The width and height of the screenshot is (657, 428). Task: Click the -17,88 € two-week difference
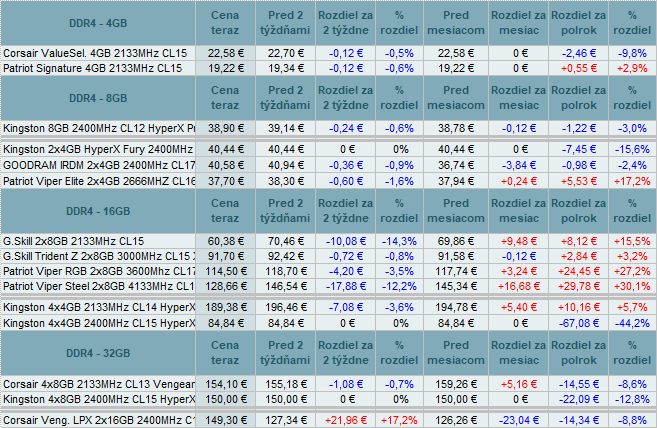coord(346,287)
